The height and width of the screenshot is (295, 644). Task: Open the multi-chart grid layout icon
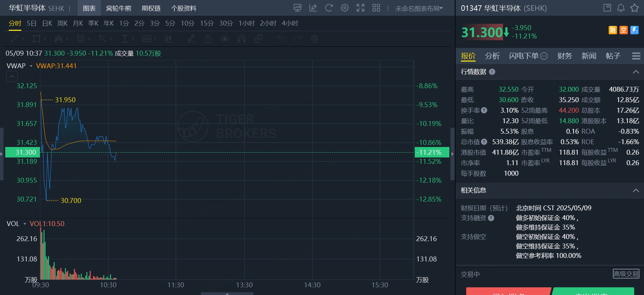click(x=376, y=8)
